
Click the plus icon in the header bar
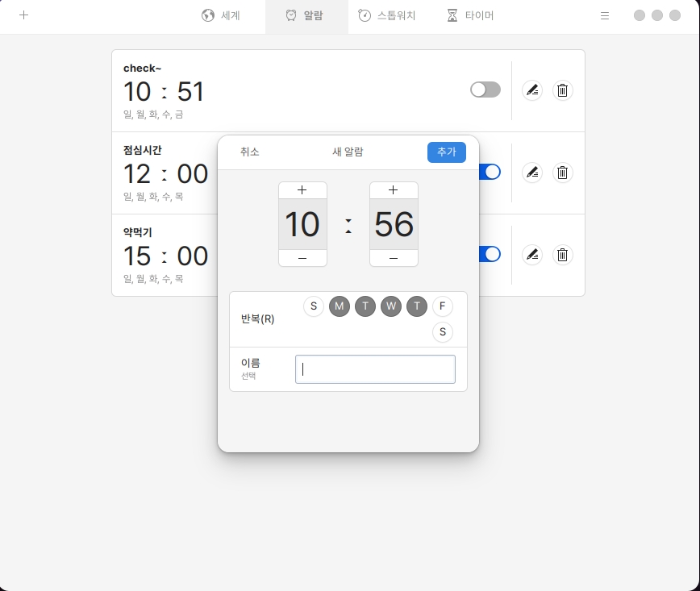(x=24, y=15)
